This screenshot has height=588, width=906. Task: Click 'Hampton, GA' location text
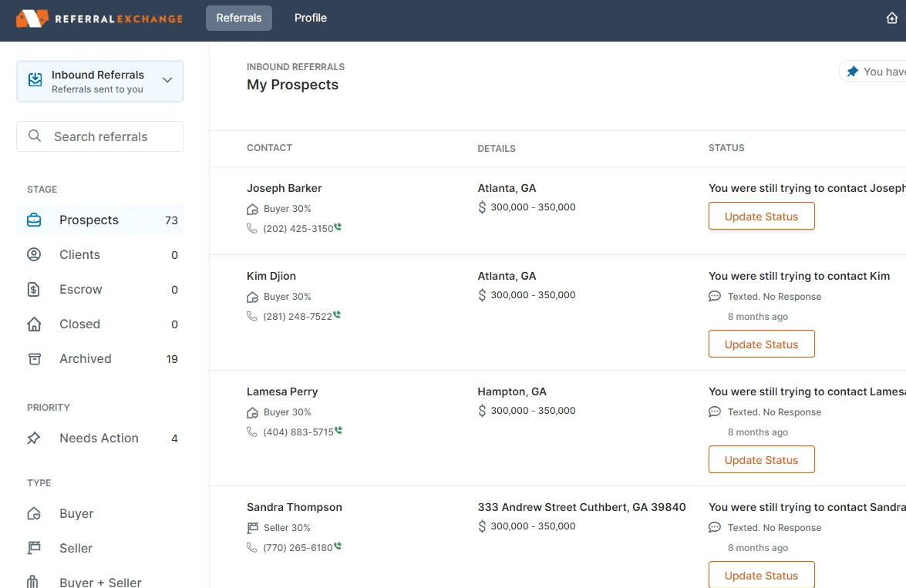(512, 391)
